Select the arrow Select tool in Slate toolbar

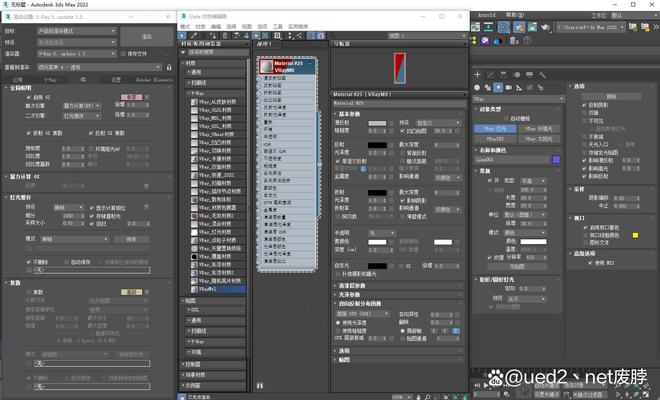click(x=182, y=36)
